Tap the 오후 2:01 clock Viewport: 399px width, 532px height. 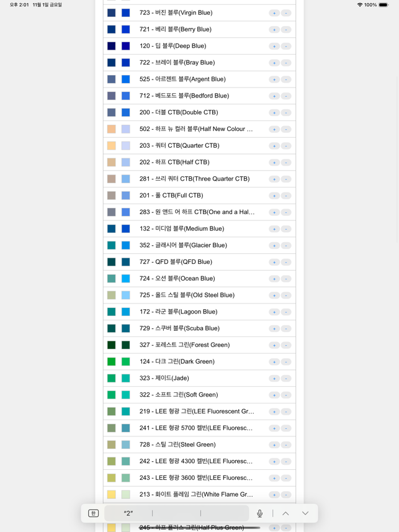coord(19,5)
